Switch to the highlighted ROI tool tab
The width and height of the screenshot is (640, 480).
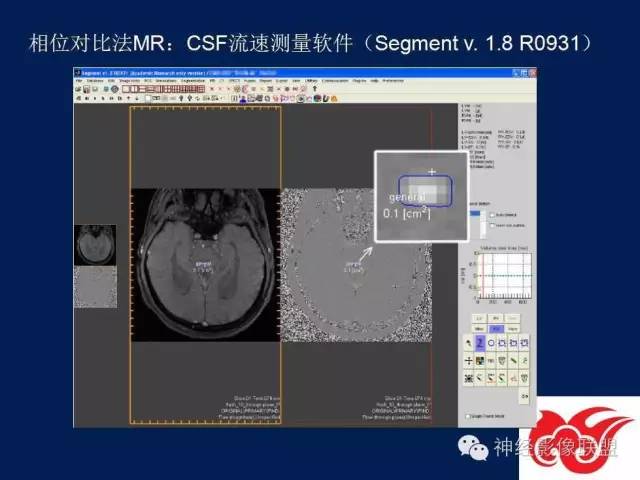tap(496, 329)
